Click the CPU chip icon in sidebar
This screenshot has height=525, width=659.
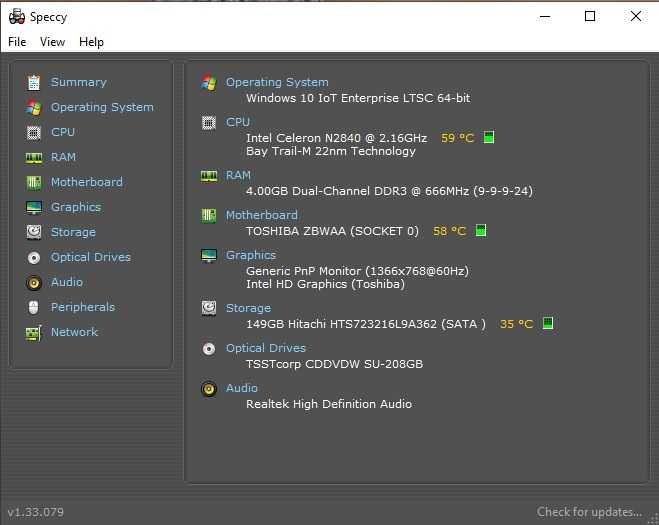[34, 133]
